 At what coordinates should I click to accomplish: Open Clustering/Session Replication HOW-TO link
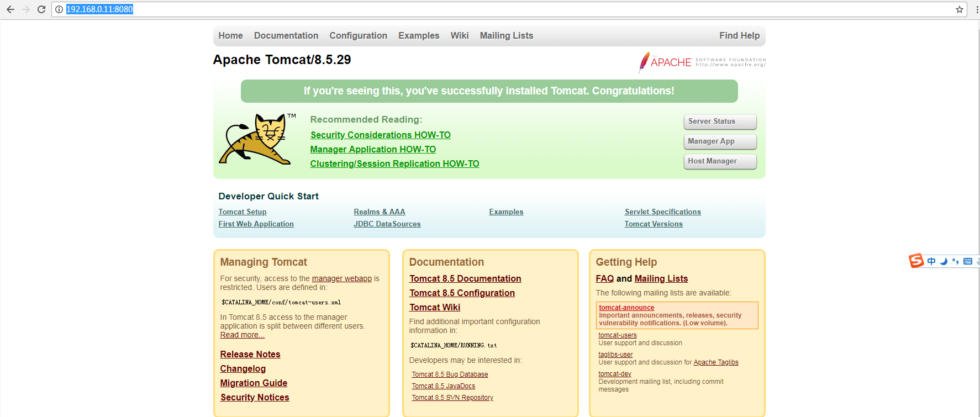(394, 163)
